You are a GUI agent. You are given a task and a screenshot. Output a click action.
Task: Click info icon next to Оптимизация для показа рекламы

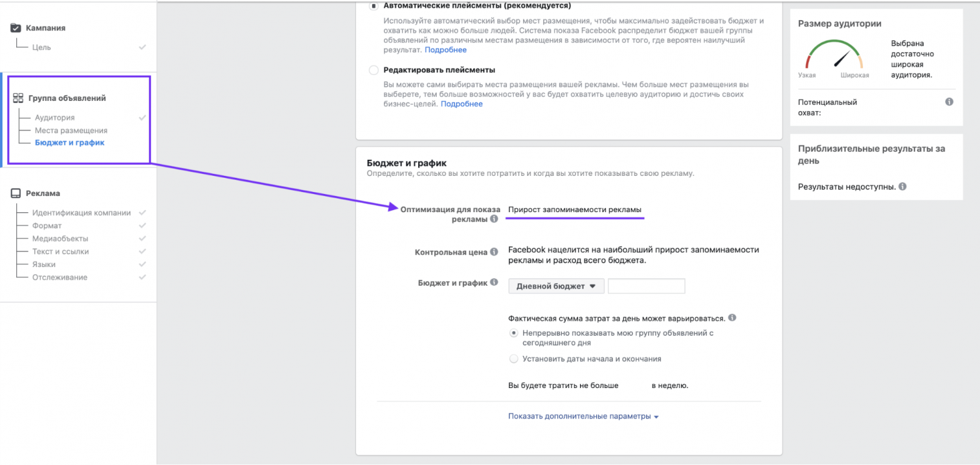[x=494, y=219]
